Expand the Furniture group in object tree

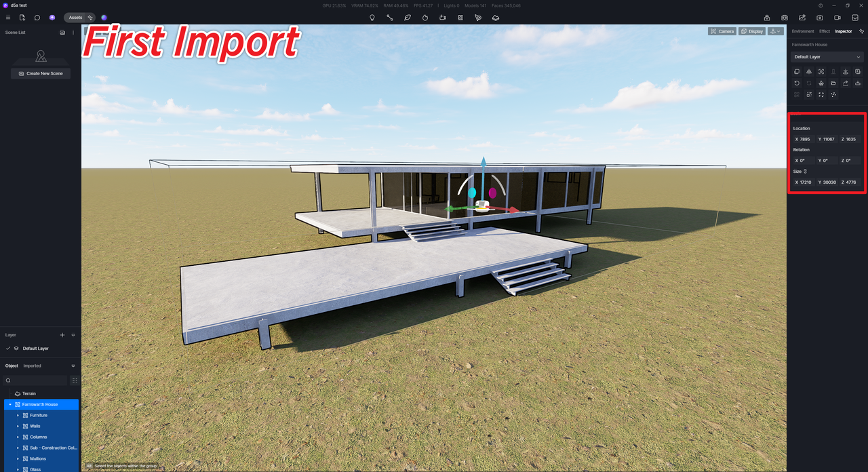(x=18, y=415)
